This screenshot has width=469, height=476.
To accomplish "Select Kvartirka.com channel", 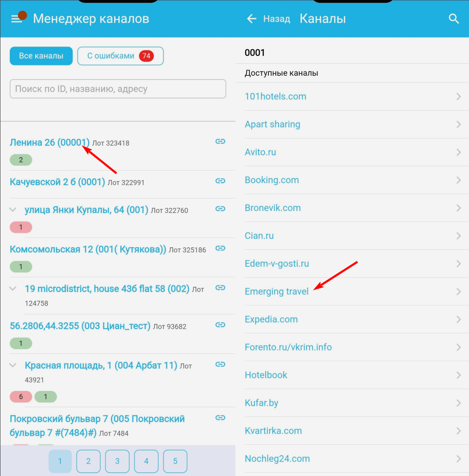I will [273, 431].
